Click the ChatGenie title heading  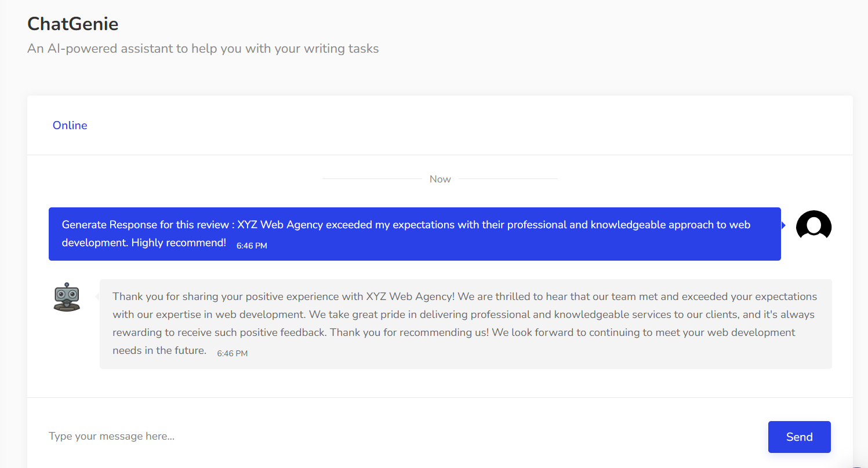click(73, 24)
